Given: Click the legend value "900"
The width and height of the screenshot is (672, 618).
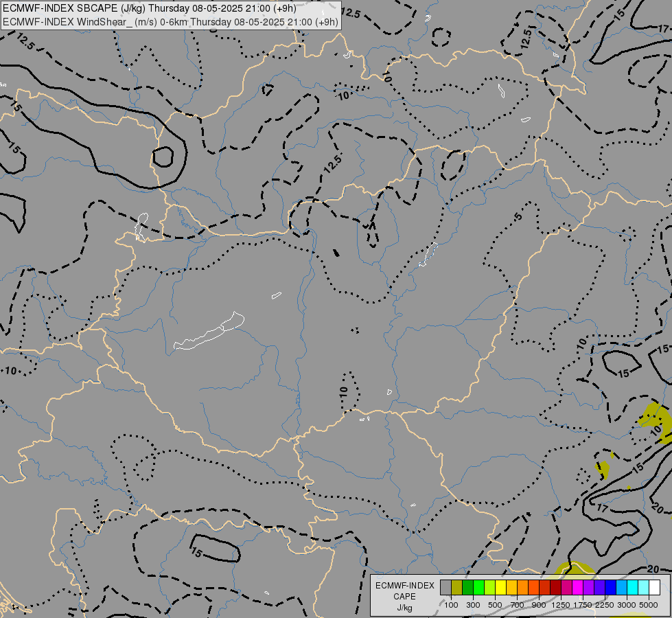Looking at the screenshot, I should click(x=539, y=605).
